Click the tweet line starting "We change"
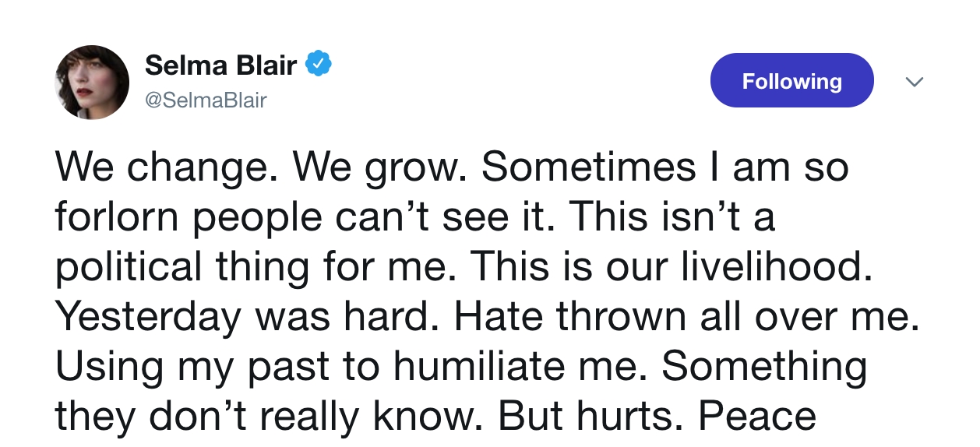The image size is (980, 447). (x=451, y=169)
